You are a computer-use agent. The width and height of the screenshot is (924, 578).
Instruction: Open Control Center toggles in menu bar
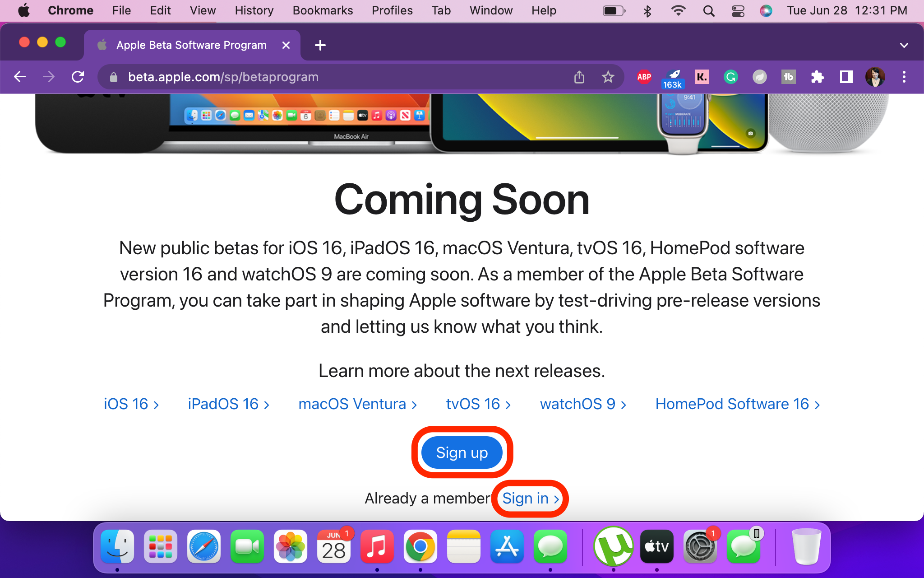click(x=739, y=10)
